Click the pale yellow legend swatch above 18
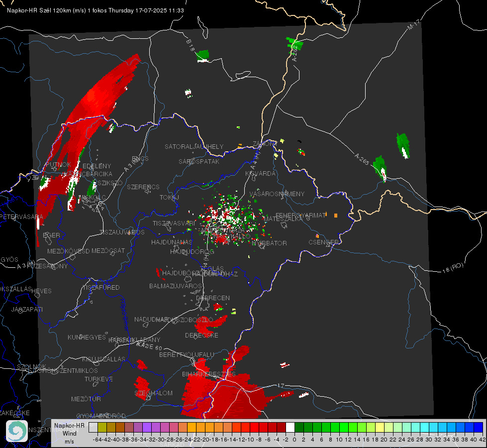The image size is (487, 448). point(380,427)
